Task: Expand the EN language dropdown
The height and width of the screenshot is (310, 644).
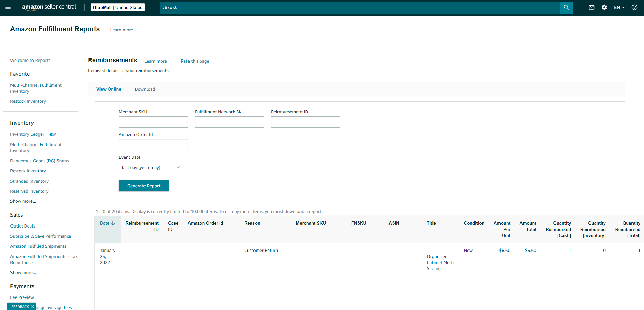Action: [619, 7]
